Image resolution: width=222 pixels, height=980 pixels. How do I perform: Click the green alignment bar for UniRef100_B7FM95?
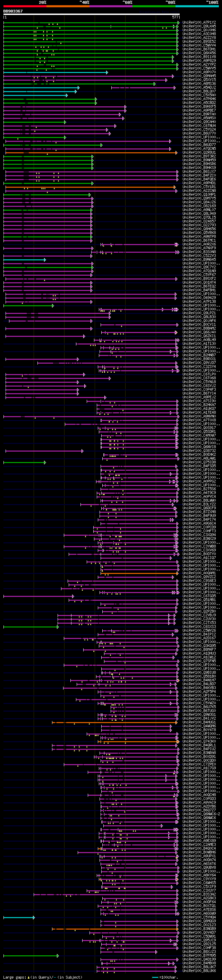coord(31,956)
